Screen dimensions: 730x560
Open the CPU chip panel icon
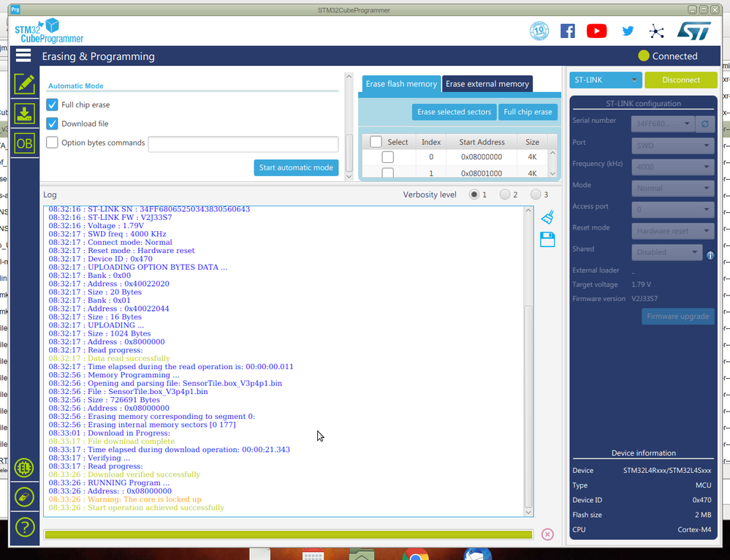(24, 468)
